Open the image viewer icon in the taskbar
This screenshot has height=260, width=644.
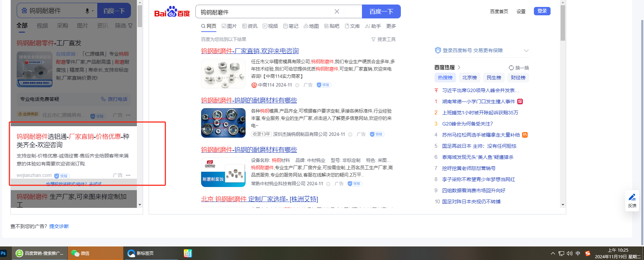188,253
